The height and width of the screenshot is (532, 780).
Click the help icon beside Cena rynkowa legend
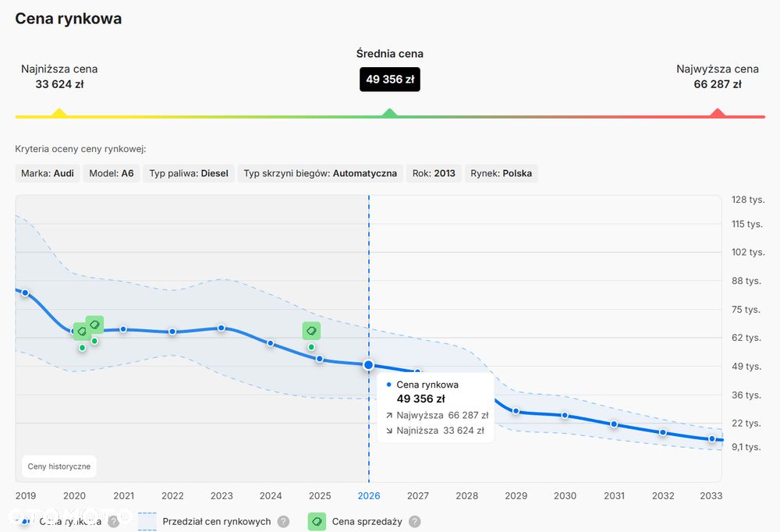(114, 522)
